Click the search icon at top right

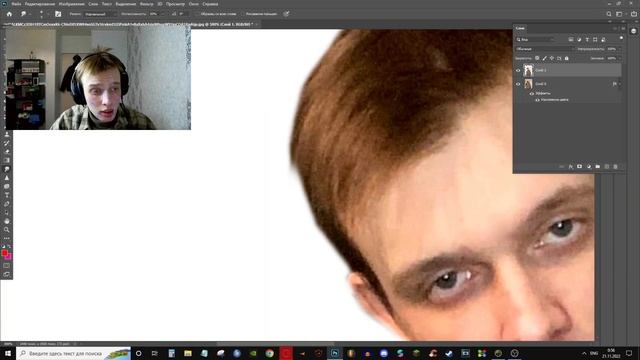[x=609, y=14]
